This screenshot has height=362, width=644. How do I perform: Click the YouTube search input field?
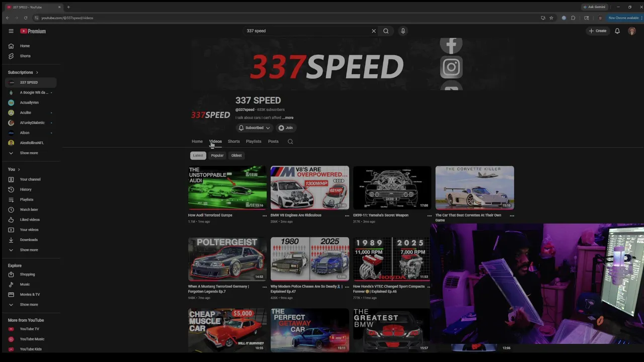pos(307,31)
